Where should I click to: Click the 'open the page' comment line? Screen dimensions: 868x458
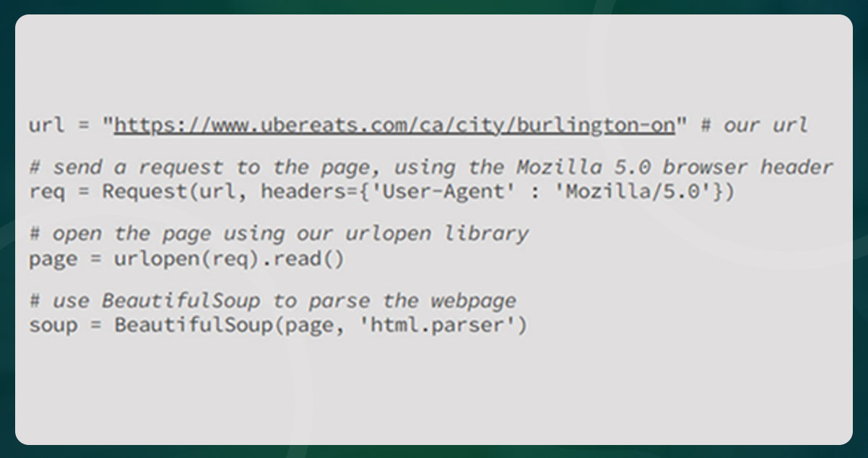click(x=279, y=234)
